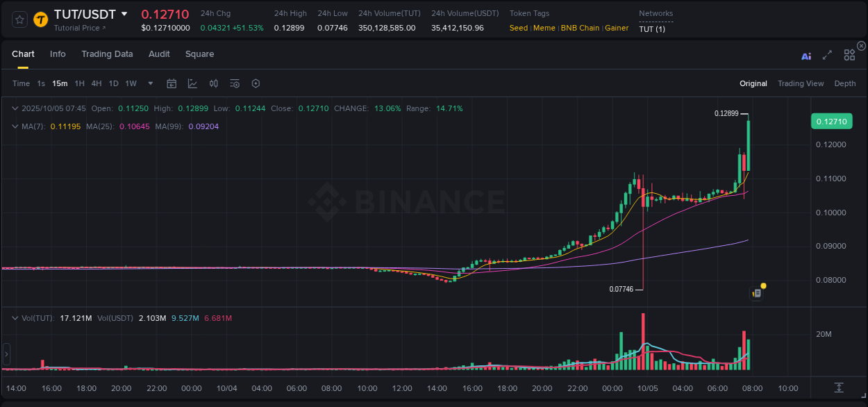Open the candlestick comparison icon
This screenshot has height=407, width=868.
(213, 83)
